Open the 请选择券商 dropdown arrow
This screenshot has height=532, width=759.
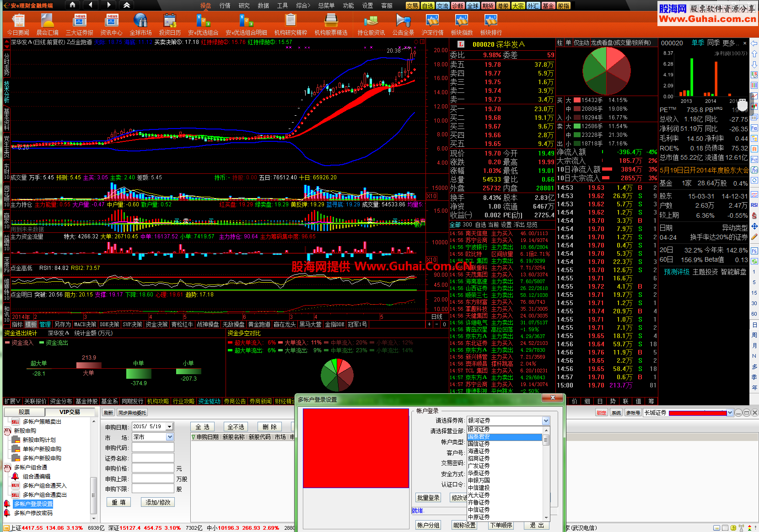pos(546,420)
